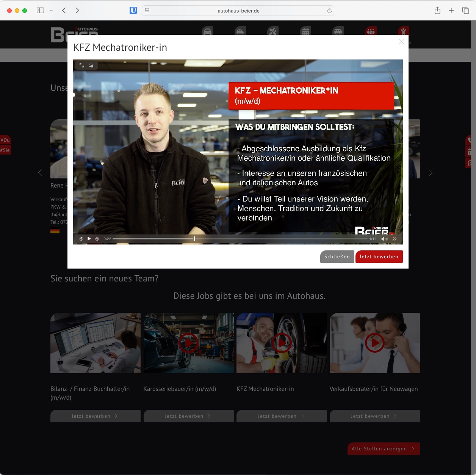
Task: Click the left carousel arrow
Action: (x=40, y=172)
